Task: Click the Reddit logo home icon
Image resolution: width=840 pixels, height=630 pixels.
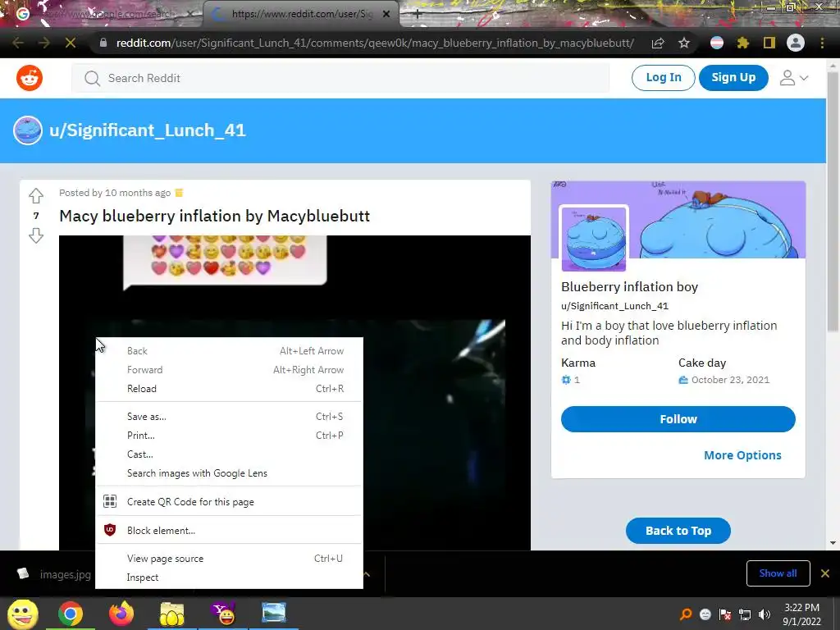Action: point(30,78)
